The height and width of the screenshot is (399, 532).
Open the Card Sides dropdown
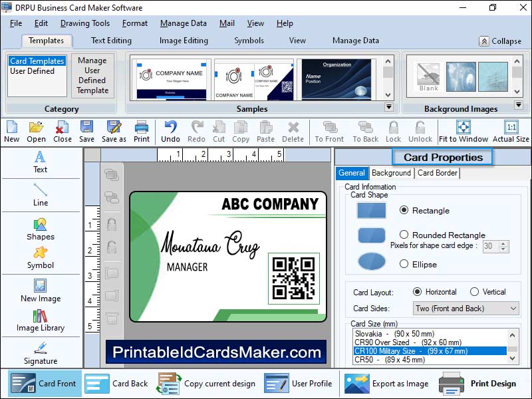coord(512,309)
